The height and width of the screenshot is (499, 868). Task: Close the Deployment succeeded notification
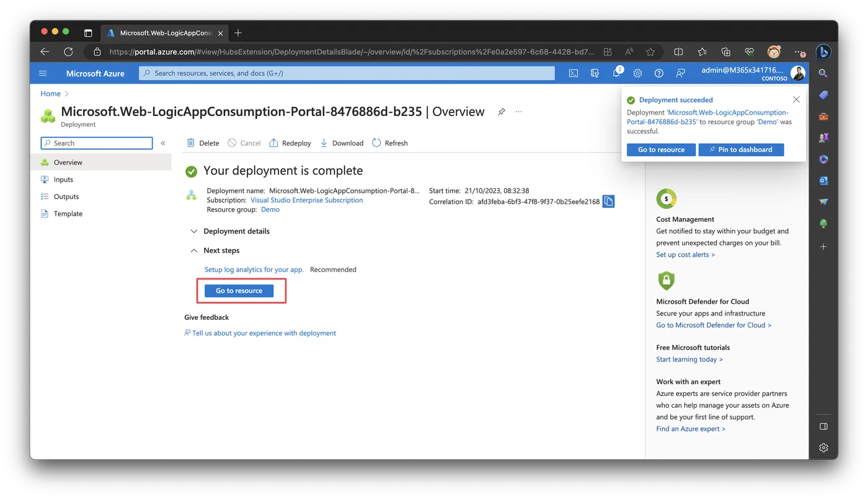[x=796, y=100]
